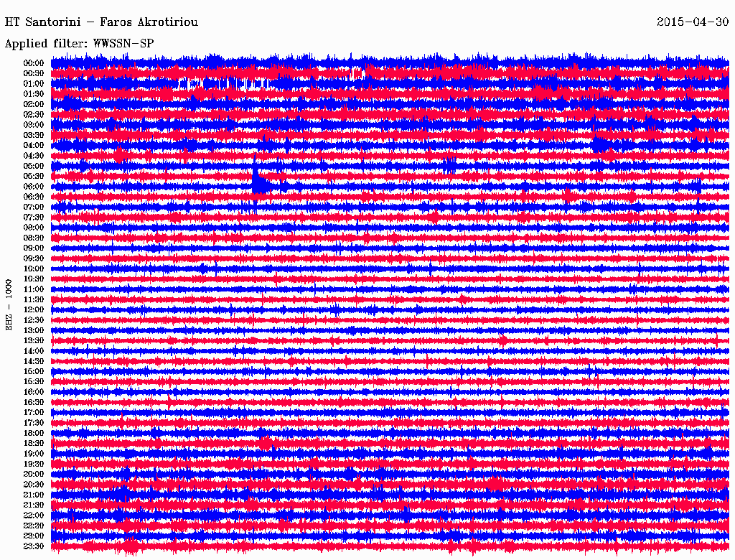Click the '16:30' time label
Screen dimensions: 735x560
(x=34, y=403)
